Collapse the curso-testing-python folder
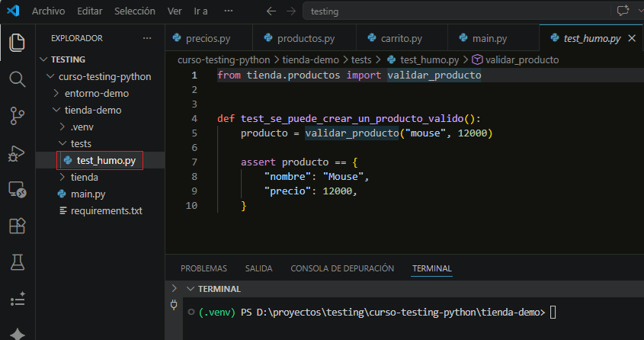644x340 pixels. click(x=50, y=76)
